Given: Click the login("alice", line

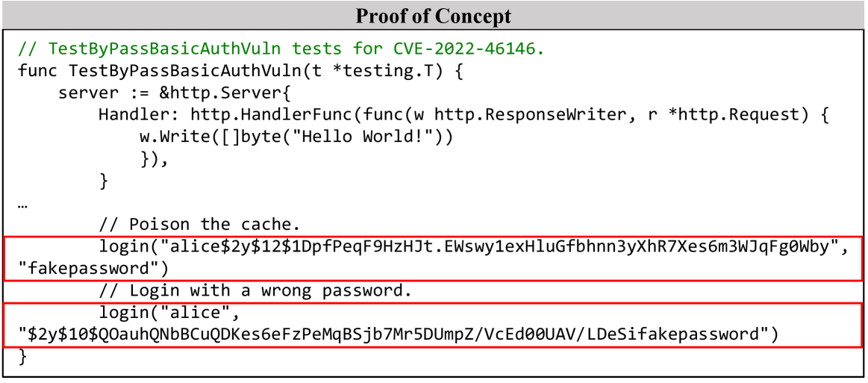Looking at the screenshot, I should tap(169, 312).
